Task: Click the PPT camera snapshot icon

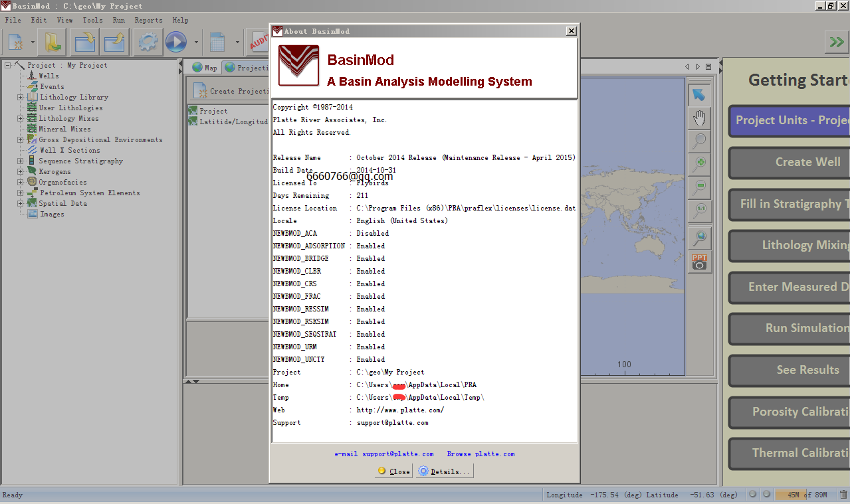Action: pos(698,262)
